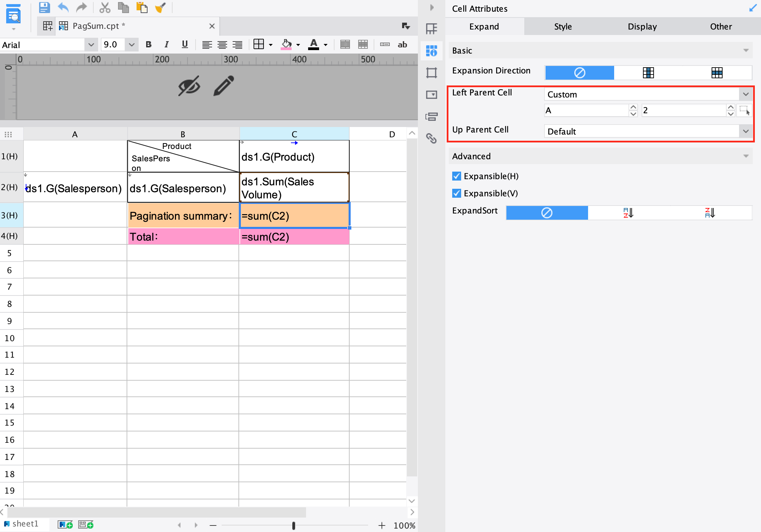Select vertical expansion direction option

pos(648,73)
